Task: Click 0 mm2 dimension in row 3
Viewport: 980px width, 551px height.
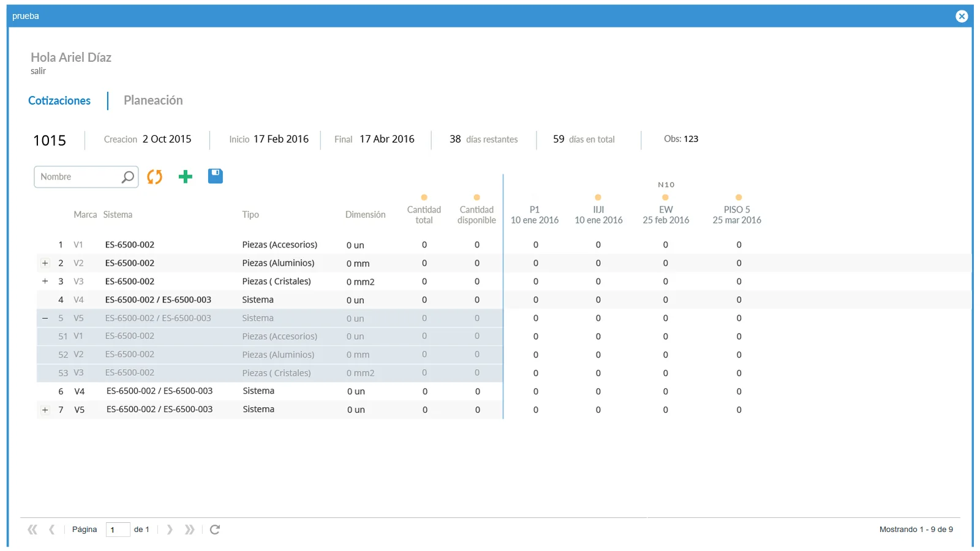Action: point(360,282)
